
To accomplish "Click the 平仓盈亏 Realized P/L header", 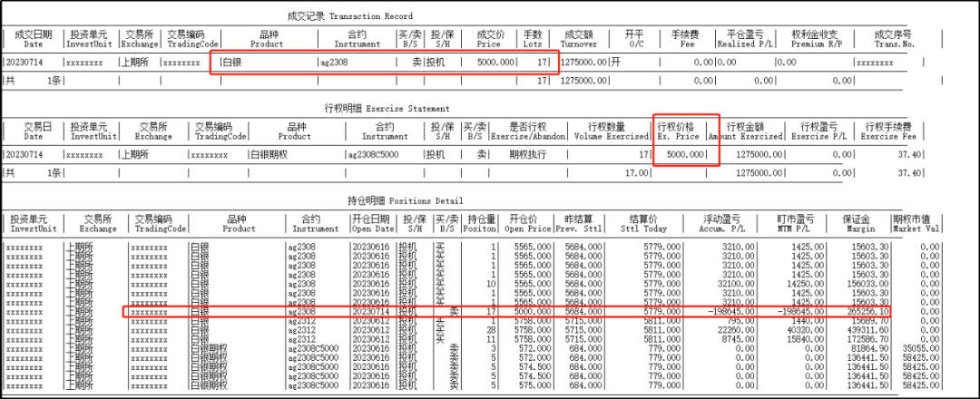I will (736, 38).
